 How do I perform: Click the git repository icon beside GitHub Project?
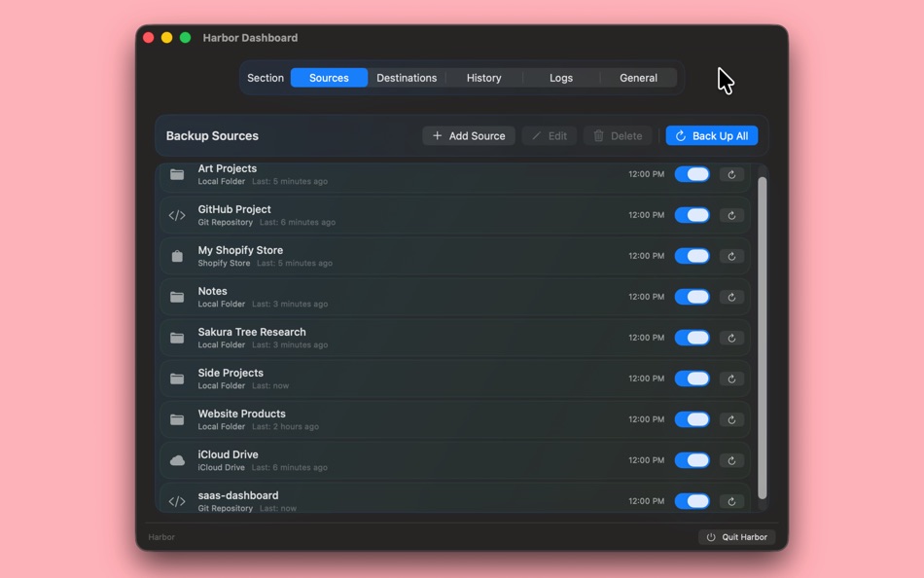[177, 215]
